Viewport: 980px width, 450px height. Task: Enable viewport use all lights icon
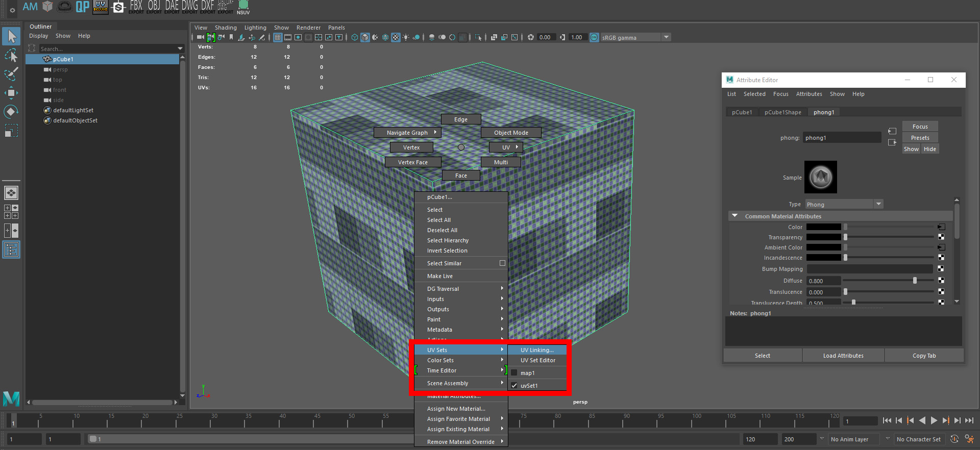coord(406,37)
